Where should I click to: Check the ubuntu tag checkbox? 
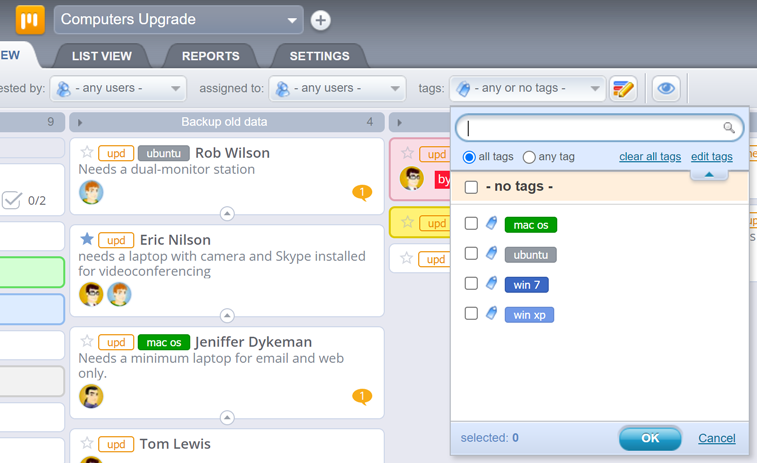[471, 253]
